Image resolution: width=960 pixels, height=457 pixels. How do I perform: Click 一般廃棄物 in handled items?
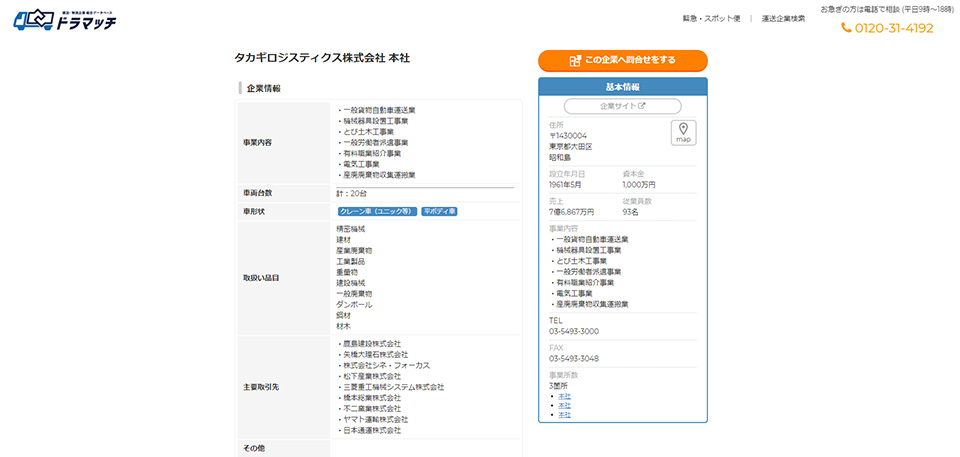click(354, 294)
